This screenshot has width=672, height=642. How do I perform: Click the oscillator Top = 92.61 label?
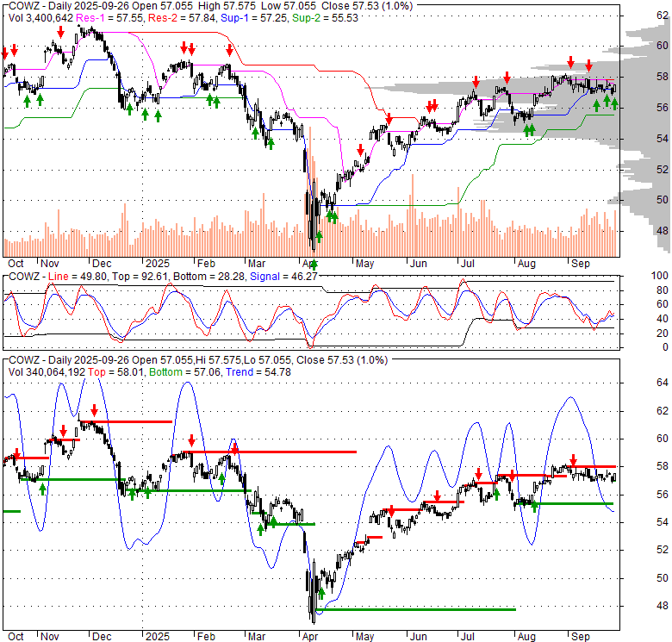pos(140,277)
